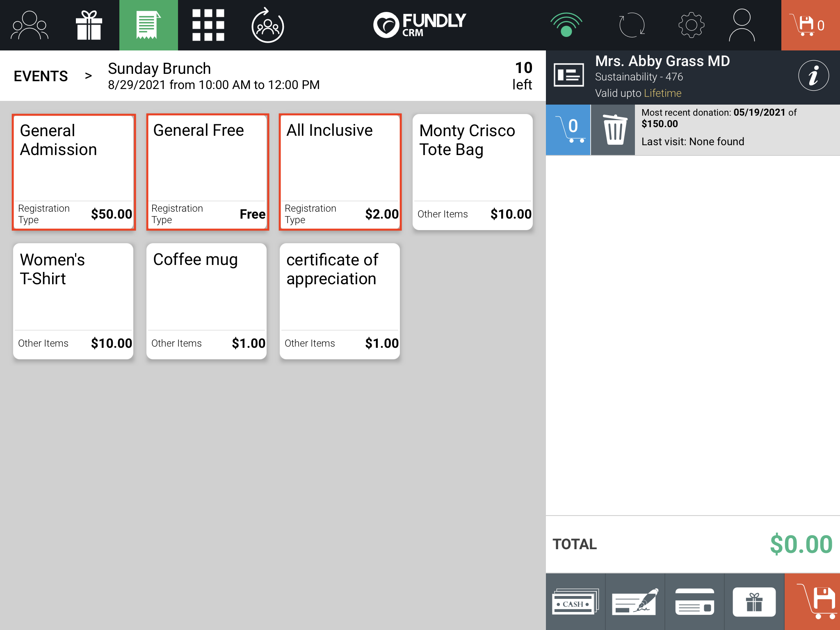
Task: Select the All Inclusive registration
Action: tap(340, 172)
